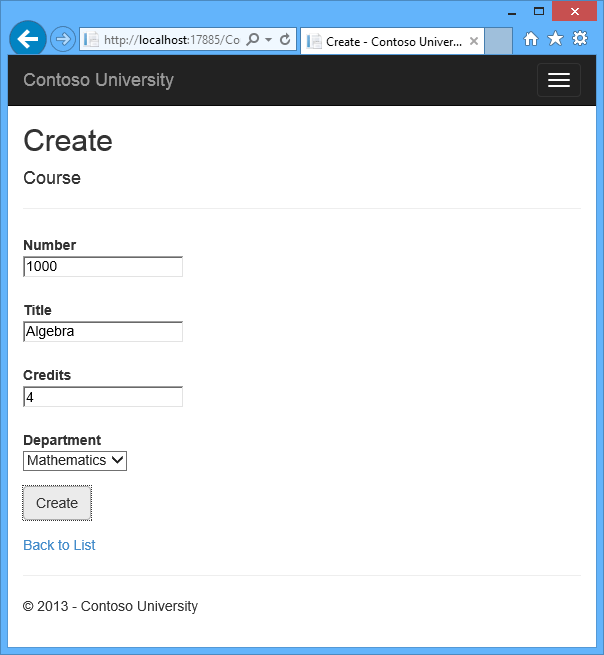Image resolution: width=604 pixels, height=655 pixels.
Task: Open a new blank tab
Action: [x=498, y=41]
